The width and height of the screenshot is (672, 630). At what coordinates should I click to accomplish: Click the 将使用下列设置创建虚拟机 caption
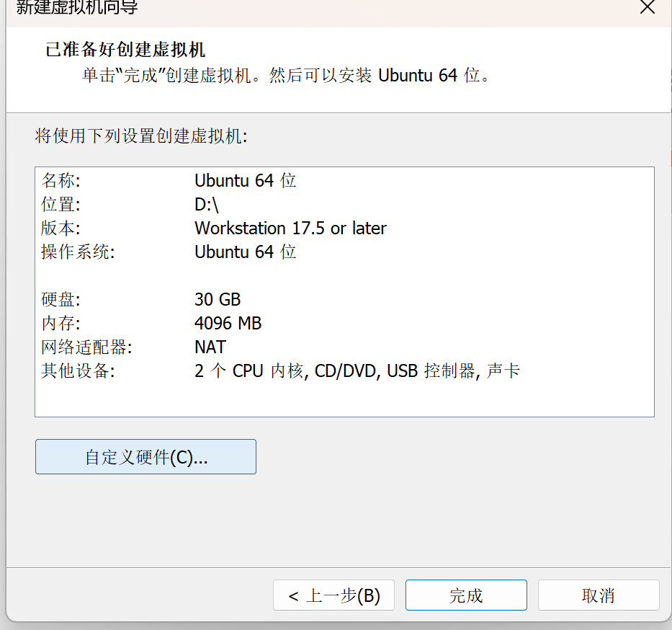coord(141,136)
